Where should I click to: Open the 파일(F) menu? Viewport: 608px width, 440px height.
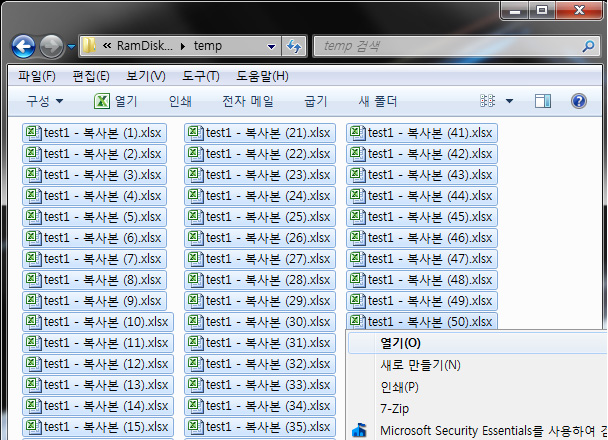click(37, 76)
